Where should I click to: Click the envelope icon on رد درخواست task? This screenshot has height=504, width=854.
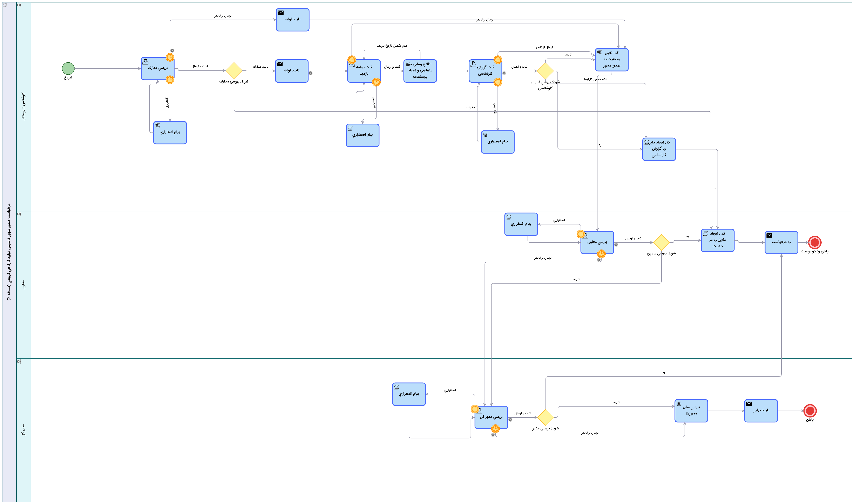770,236
